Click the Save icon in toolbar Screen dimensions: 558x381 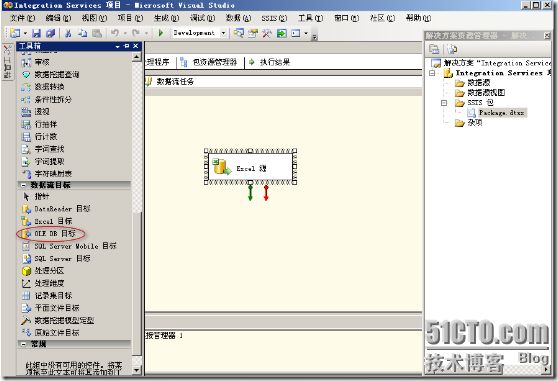(x=36, y=33)
